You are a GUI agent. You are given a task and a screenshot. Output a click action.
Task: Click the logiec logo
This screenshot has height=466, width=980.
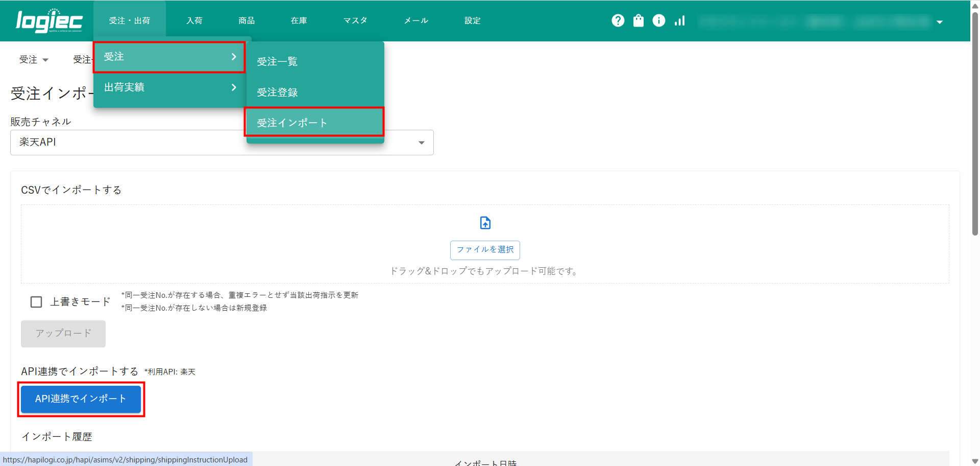click(x=49, y=21)
